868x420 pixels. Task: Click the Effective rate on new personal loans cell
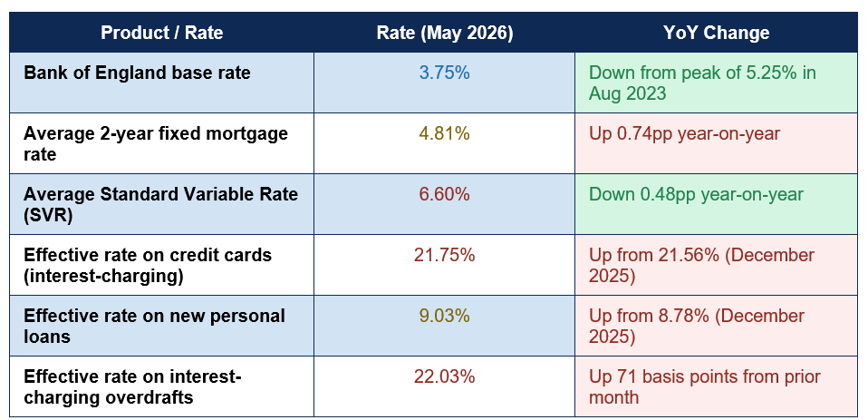click(161, 326)
